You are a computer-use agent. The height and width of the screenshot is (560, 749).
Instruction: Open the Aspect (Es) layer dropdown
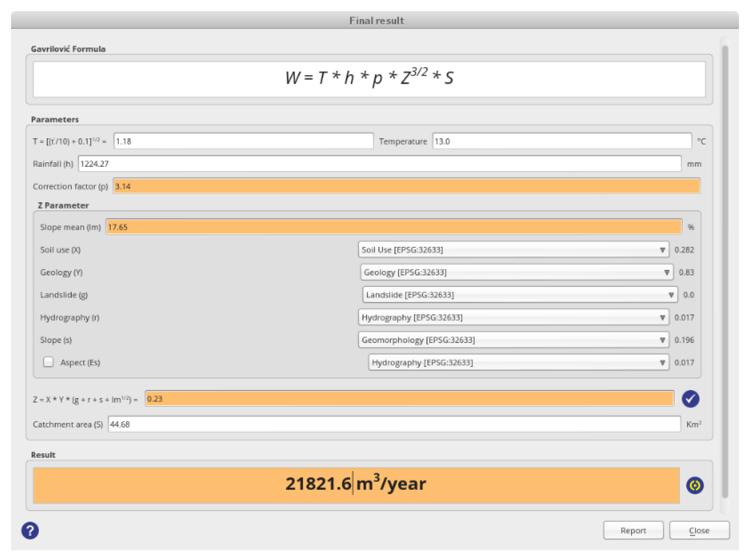coord(518,362)
